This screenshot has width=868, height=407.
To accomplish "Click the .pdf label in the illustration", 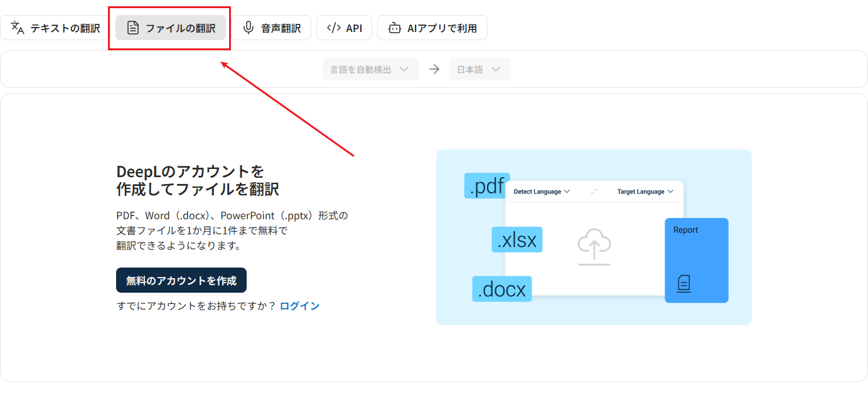I will [x=487, y=186].
